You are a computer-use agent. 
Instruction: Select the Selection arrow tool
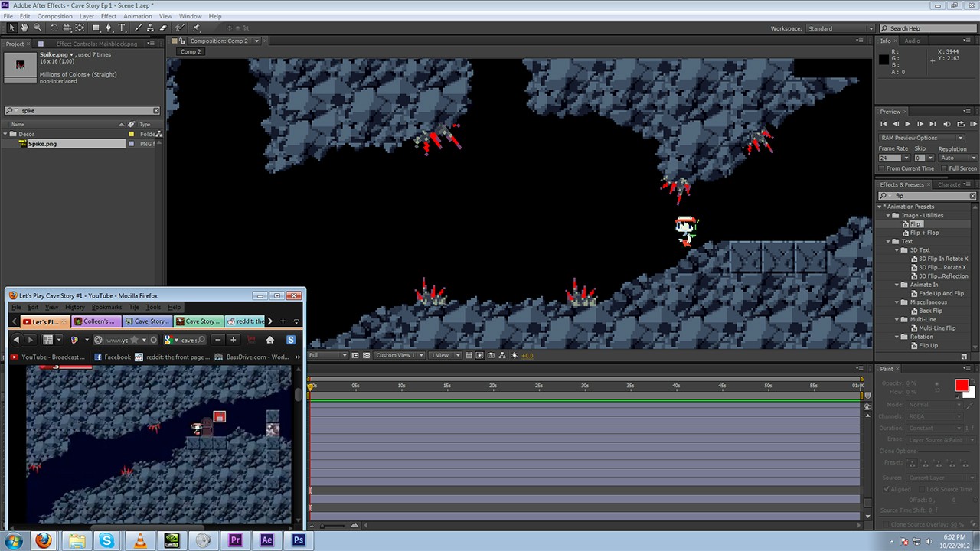pyautogui.click(x=12, y=28)
